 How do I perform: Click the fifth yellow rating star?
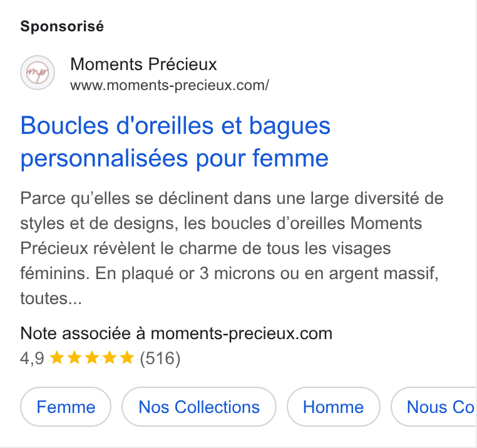click(127, 358)
